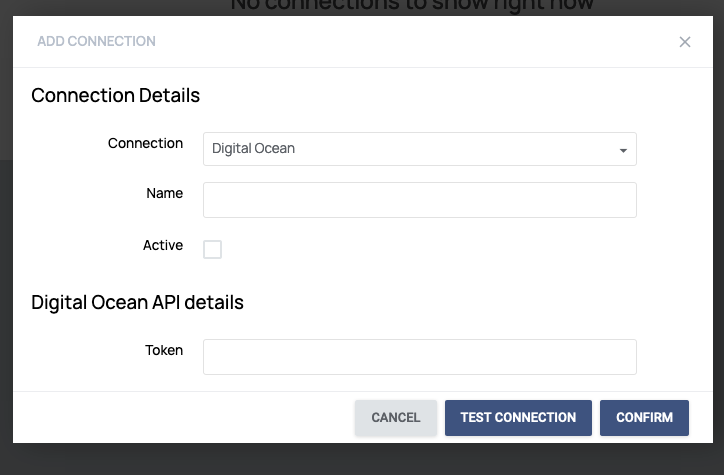The width and height of the screenshot is (724, 475).
Task: Click the Test Connection button
Action: coord(518,418)
